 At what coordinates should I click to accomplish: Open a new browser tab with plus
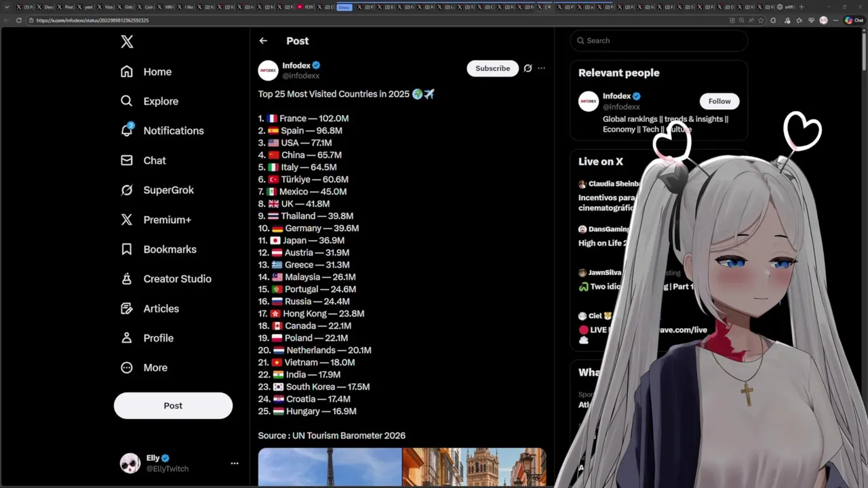point(802,7)
